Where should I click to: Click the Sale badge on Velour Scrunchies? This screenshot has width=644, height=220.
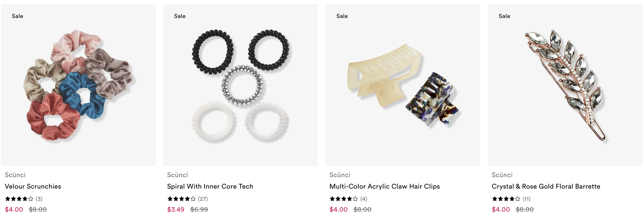[x=17, y=16]
